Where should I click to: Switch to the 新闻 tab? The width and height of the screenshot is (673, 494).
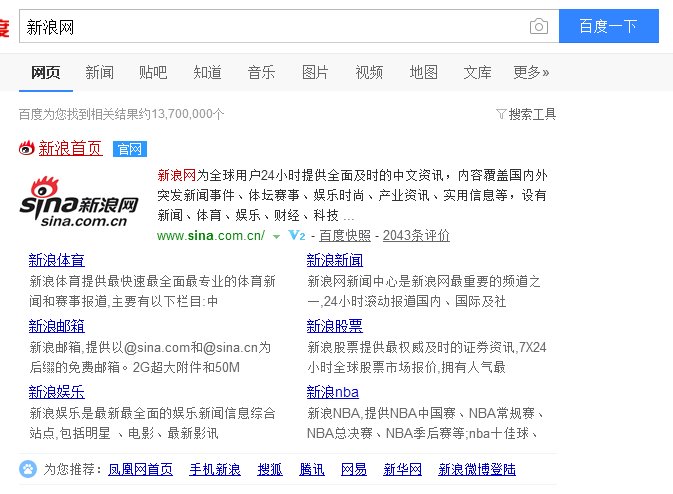100,72
